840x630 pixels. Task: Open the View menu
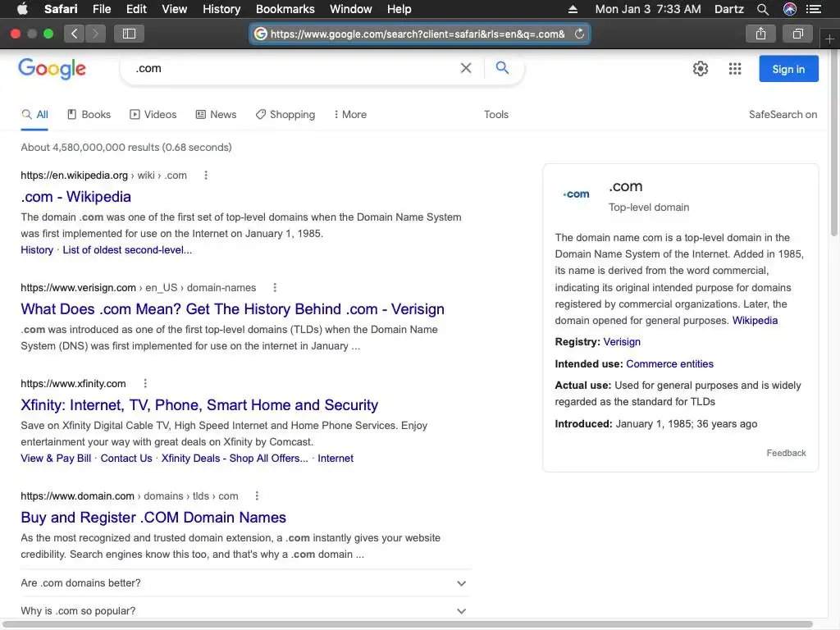[175, 9]
